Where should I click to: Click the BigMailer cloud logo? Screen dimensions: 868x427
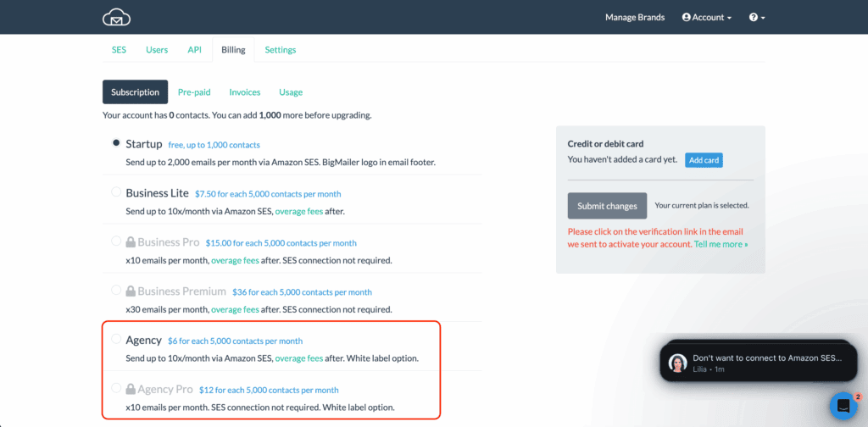point(116,18)
